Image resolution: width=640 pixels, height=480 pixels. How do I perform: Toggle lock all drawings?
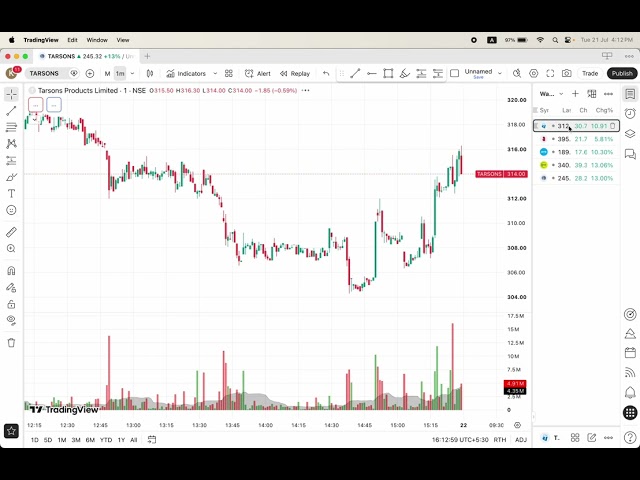pos(11,304)
